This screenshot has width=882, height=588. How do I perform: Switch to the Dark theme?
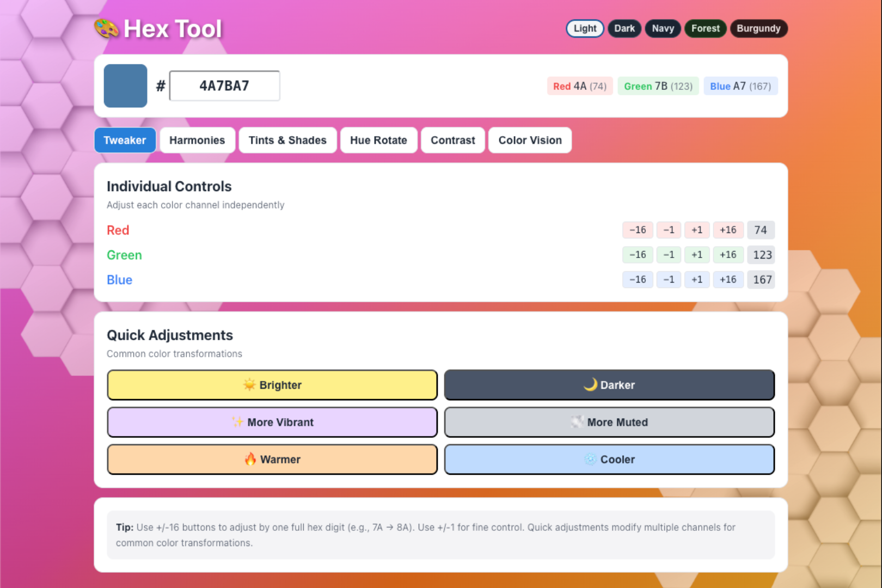pos(624,28)
